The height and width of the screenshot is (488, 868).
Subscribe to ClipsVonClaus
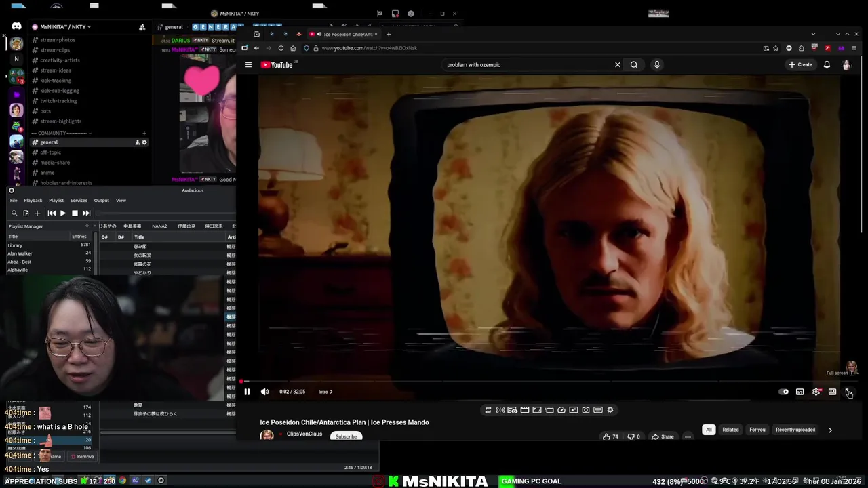(346, 436)
